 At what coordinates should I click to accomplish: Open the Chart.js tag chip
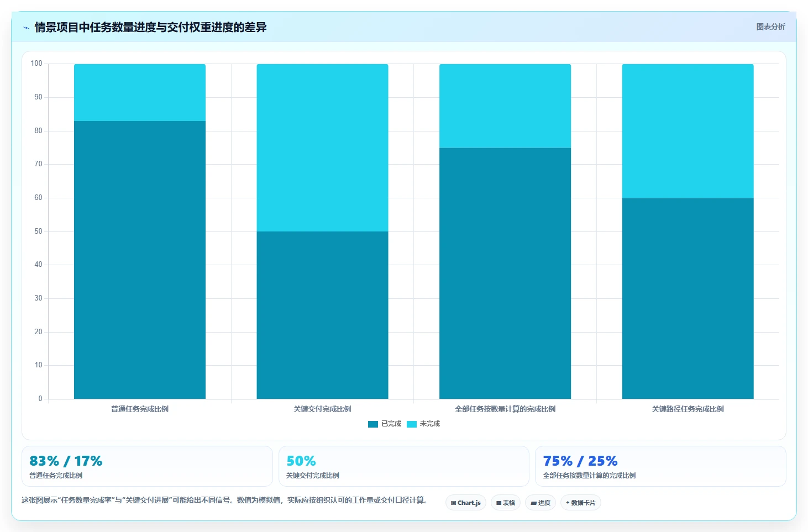coord(466,503)
